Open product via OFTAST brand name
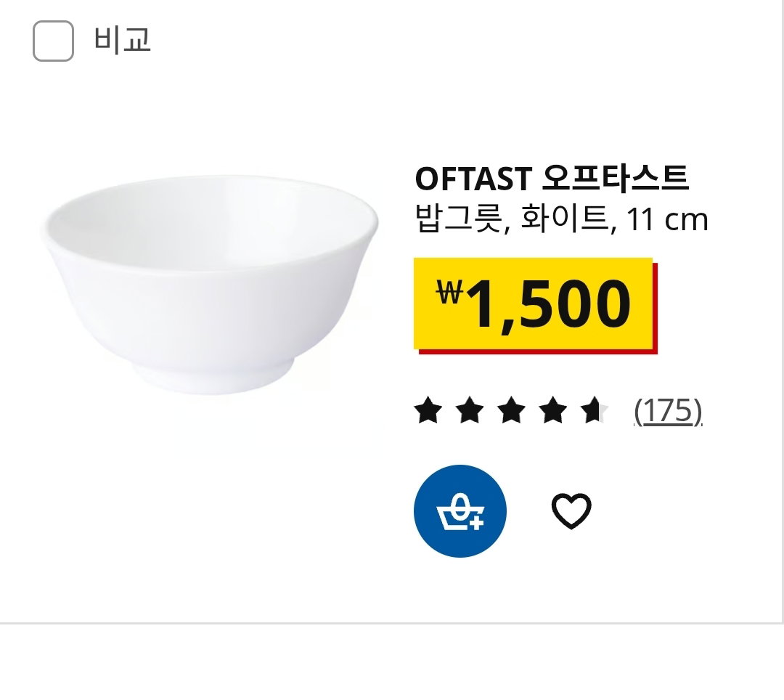Image resolution: width=784 pixels, height=700 pixels. point(473,179)
